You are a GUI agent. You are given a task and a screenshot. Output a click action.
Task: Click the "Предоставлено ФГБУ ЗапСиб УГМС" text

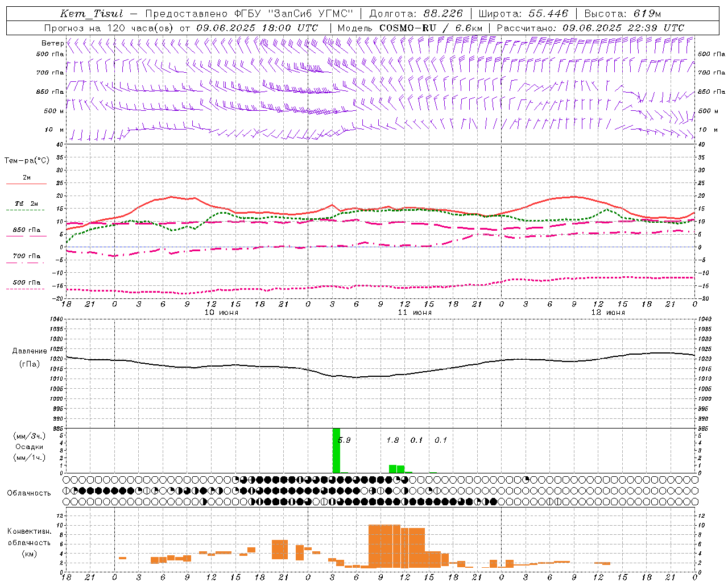click(249, 14)
